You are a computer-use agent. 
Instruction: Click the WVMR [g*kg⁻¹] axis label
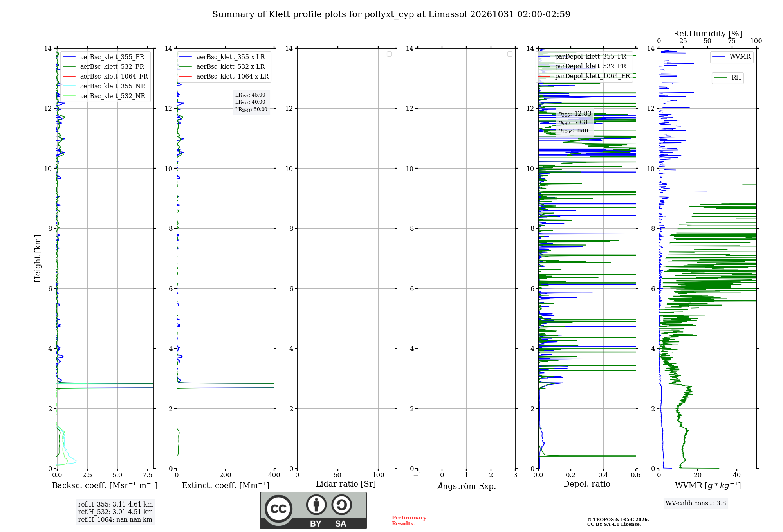pyautogui.click(x=708, y=485)
